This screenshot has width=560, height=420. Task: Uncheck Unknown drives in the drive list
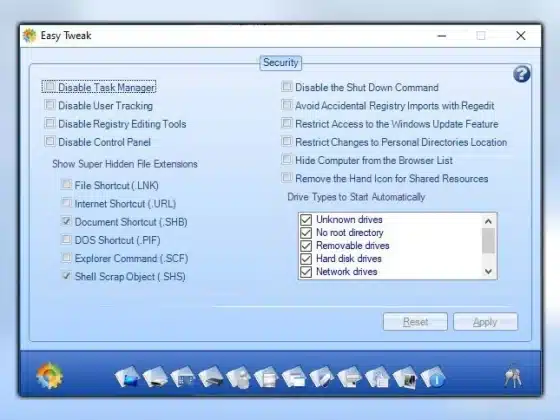tap(306, 219)
